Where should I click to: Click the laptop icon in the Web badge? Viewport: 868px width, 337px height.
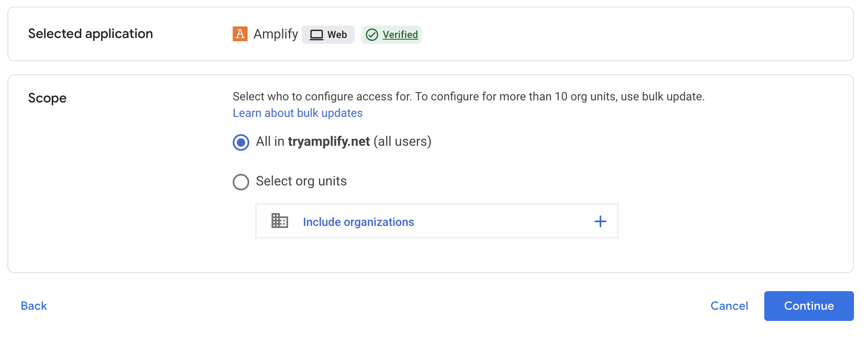[317, 35]
